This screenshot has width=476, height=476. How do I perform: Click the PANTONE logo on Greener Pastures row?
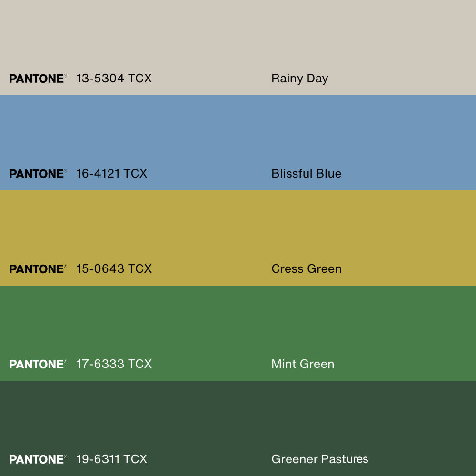tap(38, 459)
